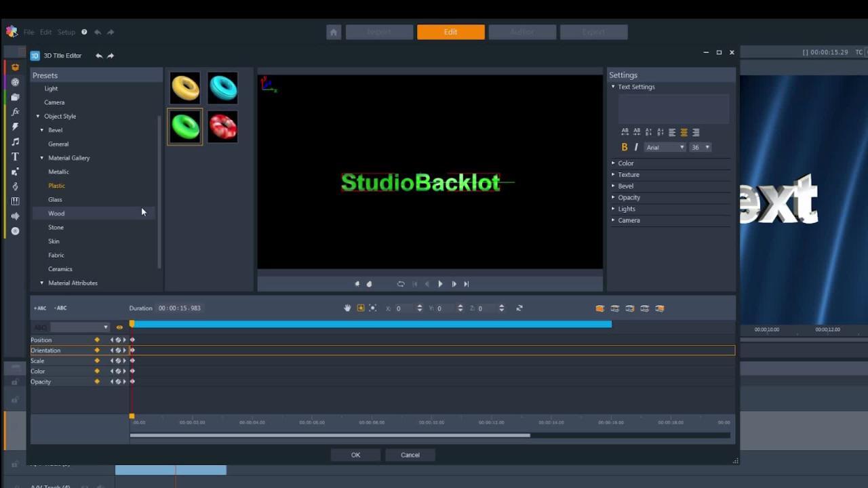The image size is (868, 488).
Task: Collapse Object Style tree node
Action: [x=38, y=117]
